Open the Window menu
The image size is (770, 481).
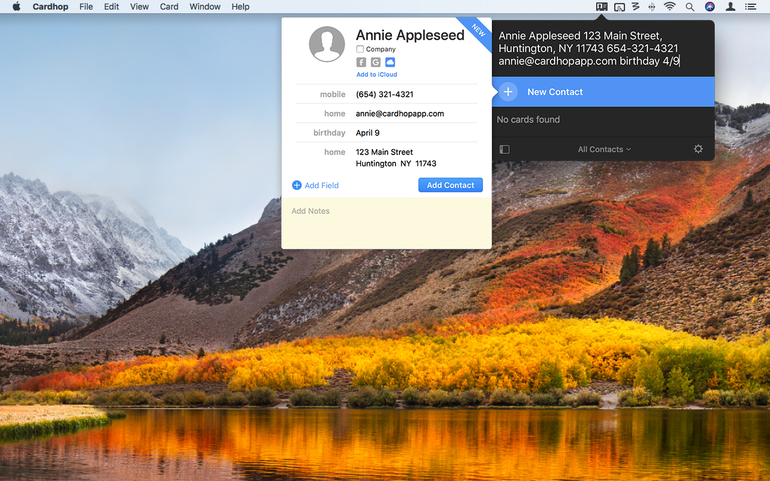(205, 7)
